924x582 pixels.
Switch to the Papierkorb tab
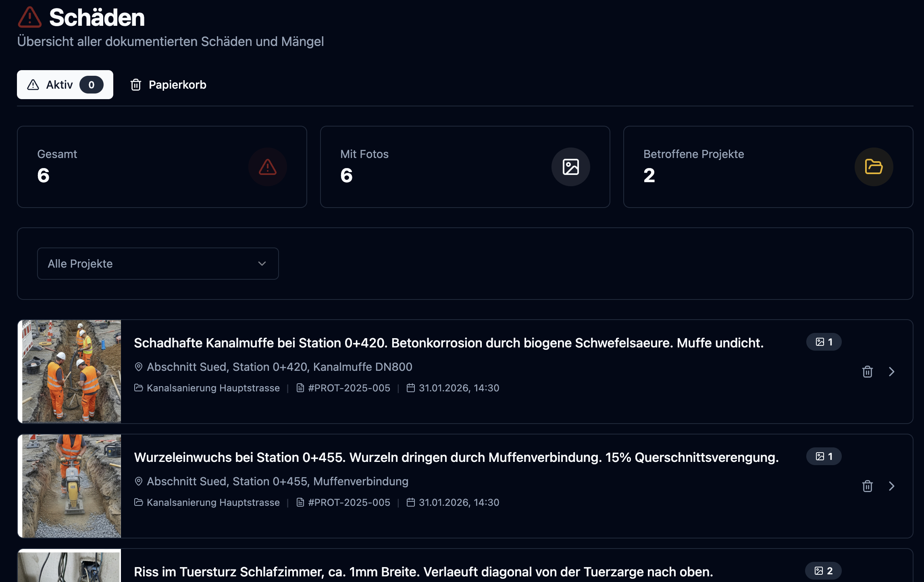click(x=168, y=85)
